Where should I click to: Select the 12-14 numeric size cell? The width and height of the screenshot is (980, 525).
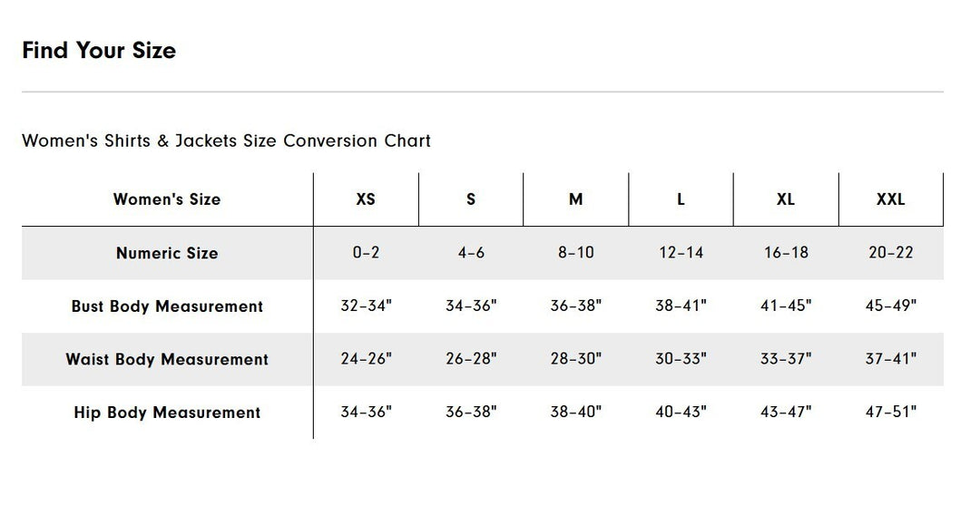681,252
